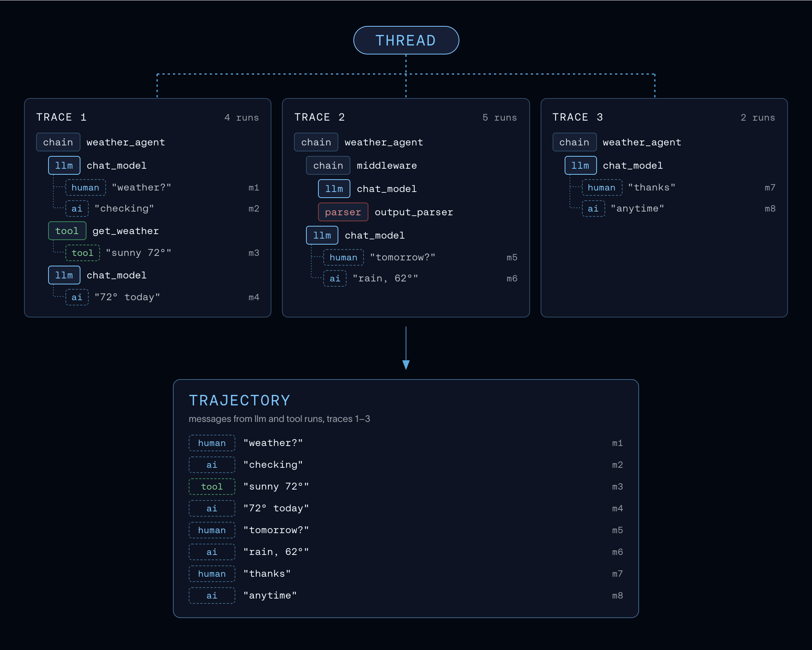The image size is (812, 650).
Task: Select the ai tag beside "rain, 62°" in Trace 2
Action: (335, 278)
